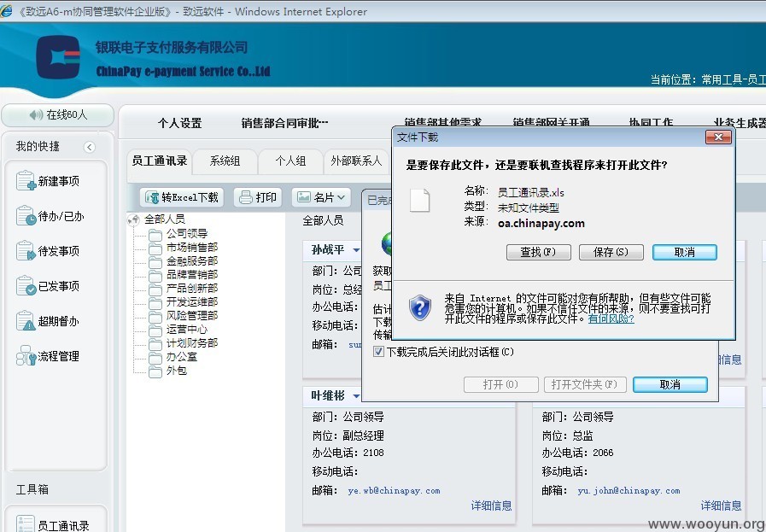Select 叶维彬 name on contact card
Viewport: 766px width, 532px height.
328,395
